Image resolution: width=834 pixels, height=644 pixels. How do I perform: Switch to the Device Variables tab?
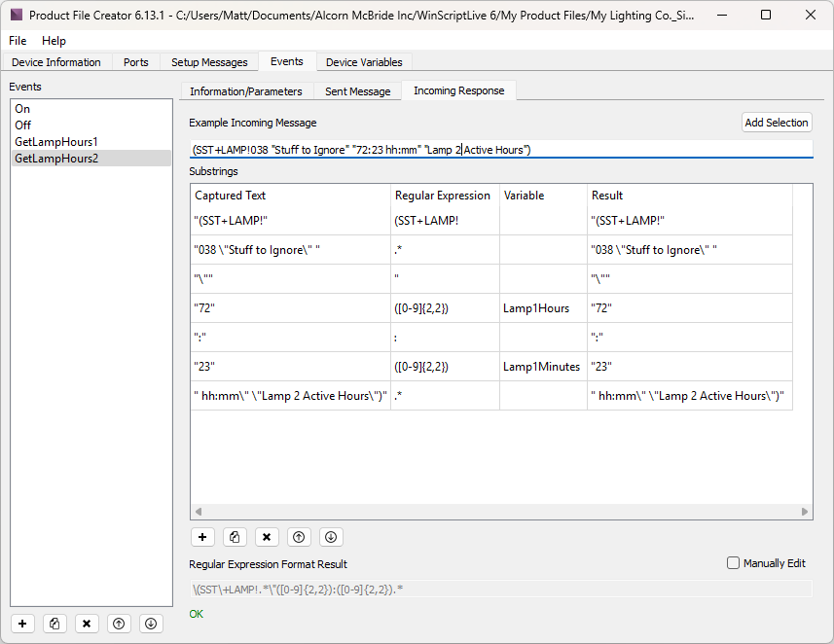pos(364,62)
